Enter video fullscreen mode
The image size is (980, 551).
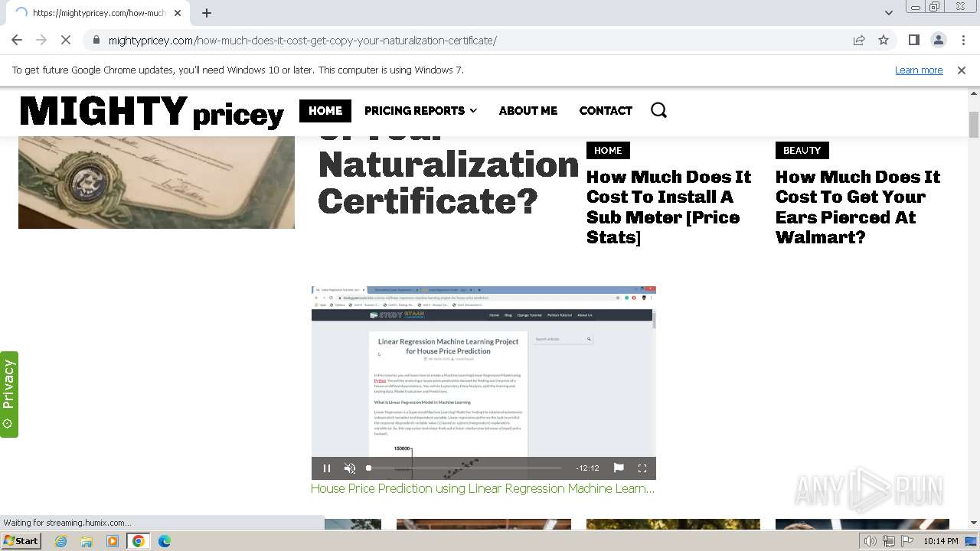[x=642, y=468]
